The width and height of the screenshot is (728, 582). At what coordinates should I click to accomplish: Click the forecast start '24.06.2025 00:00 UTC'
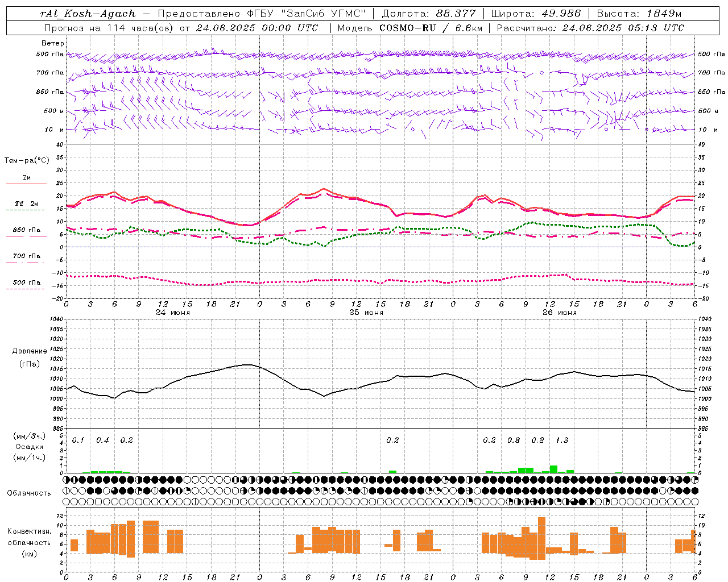tap(257, 28)
